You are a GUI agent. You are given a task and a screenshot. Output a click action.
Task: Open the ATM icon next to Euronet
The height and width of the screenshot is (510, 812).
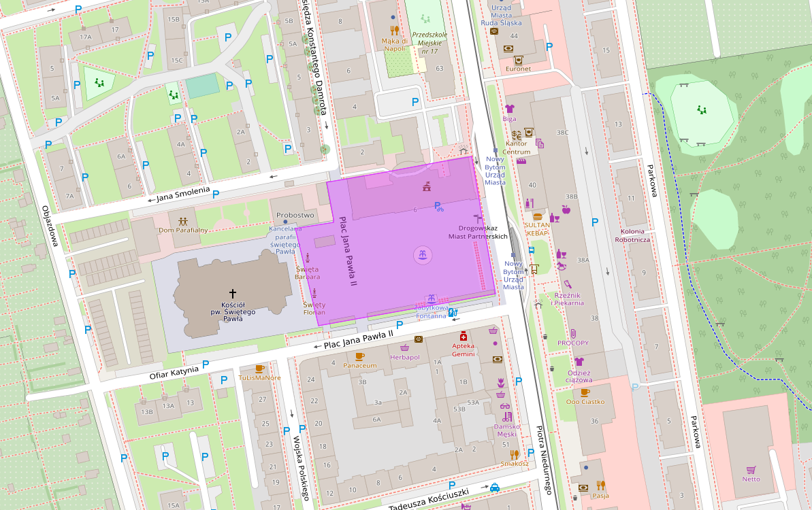(519, 60)
